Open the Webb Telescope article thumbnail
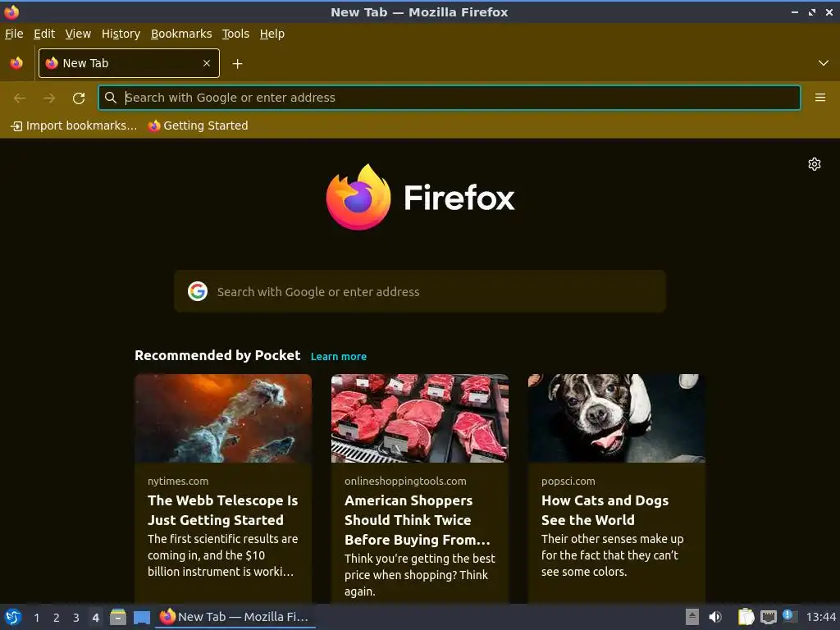Screen dimensions: 840x630 pos(223,418)
